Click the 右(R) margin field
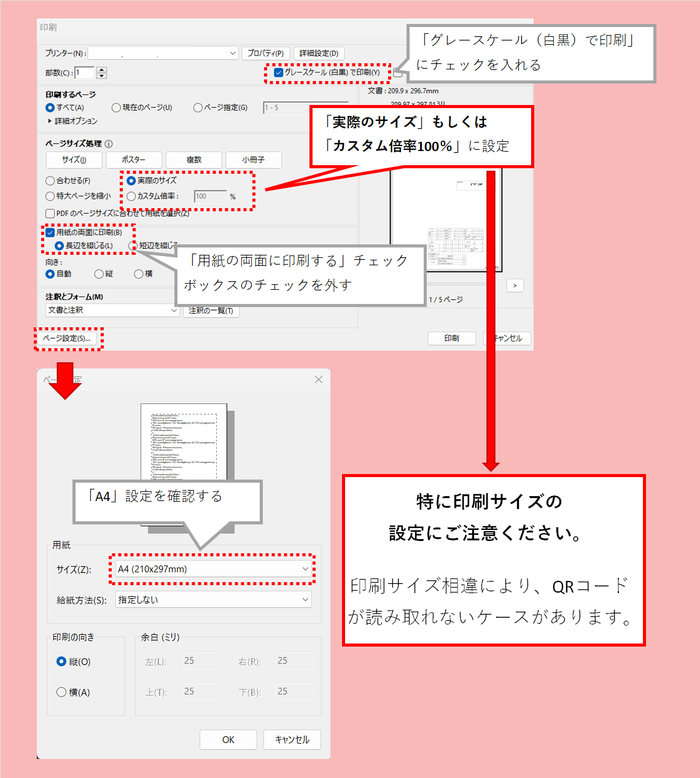Image resolution: width=700 pixels, height=778 pixels. point(294,661)
